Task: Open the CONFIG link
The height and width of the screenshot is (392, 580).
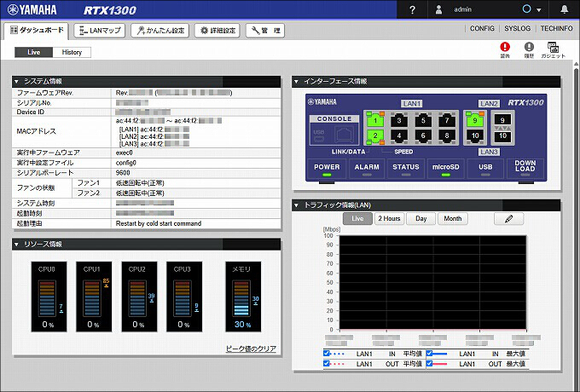Action: coord(482,28)
